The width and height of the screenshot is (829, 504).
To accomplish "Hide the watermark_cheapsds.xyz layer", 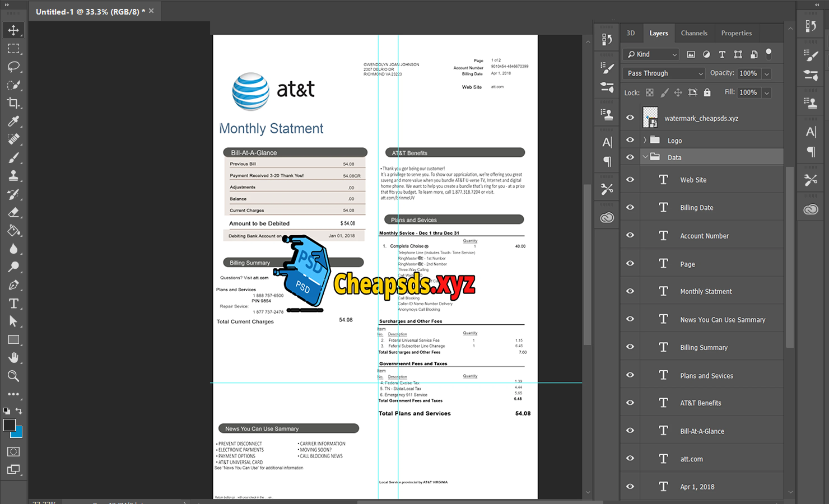I will click(x=630, y=118).
